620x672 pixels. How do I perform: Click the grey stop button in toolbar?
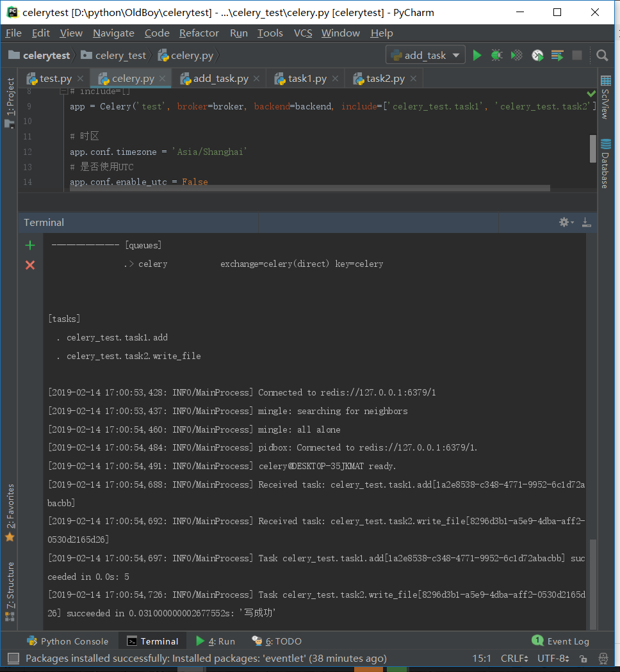pyautogui.click(x=577, y=55)
